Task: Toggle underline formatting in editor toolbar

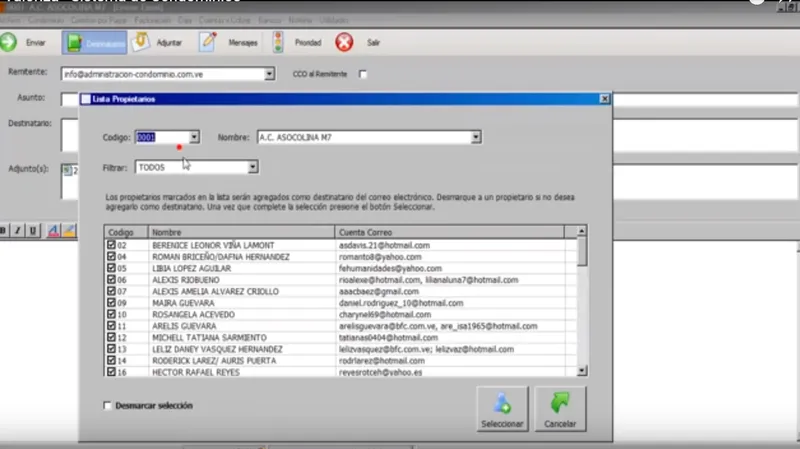Action: pos(33,231)
